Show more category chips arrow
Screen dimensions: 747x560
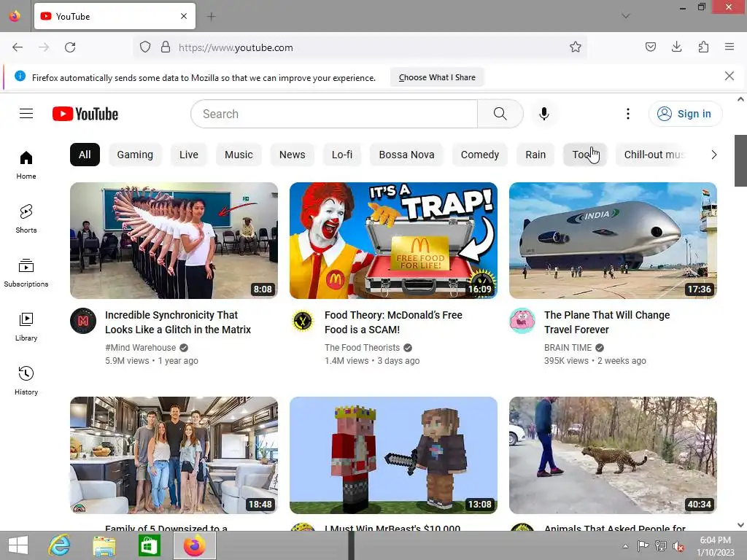click(x=713, y=155)
